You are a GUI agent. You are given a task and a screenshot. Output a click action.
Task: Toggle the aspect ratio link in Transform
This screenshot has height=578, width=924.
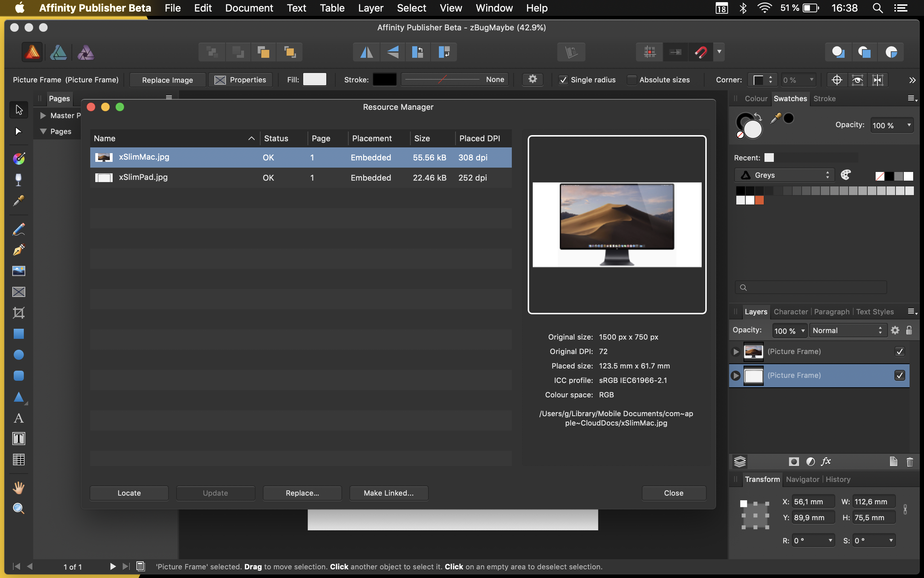pyautogui.click(x=905, y=509)
